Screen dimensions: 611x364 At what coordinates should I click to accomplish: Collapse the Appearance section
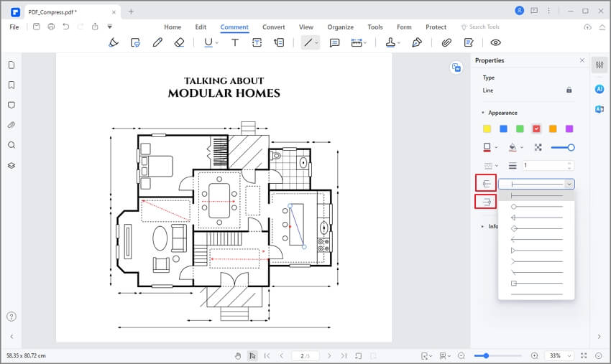483,113
